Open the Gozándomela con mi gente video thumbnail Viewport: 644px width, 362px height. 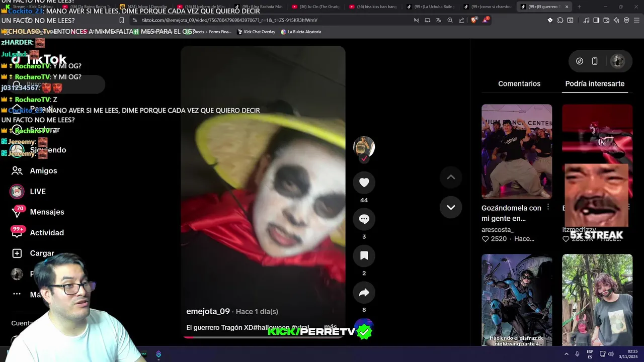[x=517, y=151]
